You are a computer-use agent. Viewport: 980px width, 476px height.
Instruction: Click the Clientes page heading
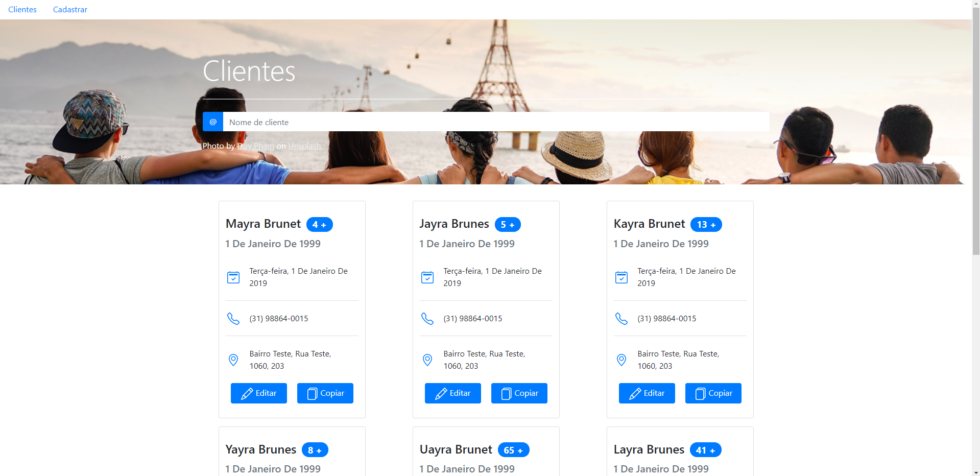click(249, 70)
